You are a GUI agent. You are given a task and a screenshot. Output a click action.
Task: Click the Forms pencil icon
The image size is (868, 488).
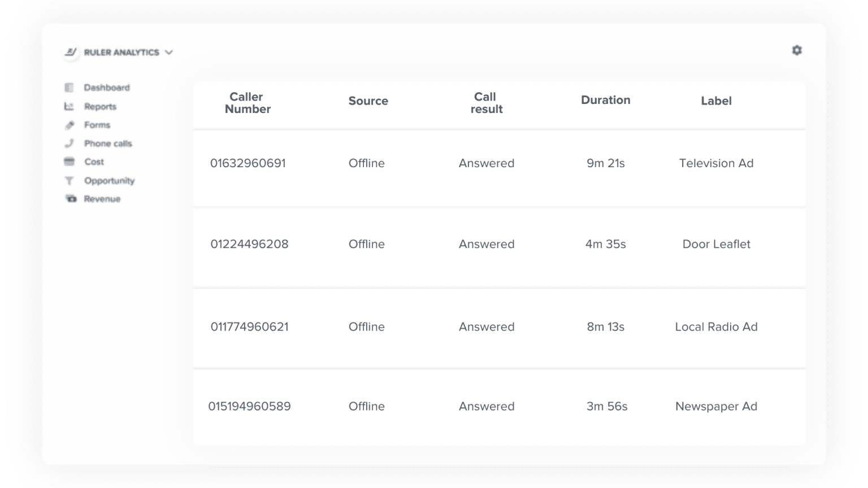[x=69, y=125]
